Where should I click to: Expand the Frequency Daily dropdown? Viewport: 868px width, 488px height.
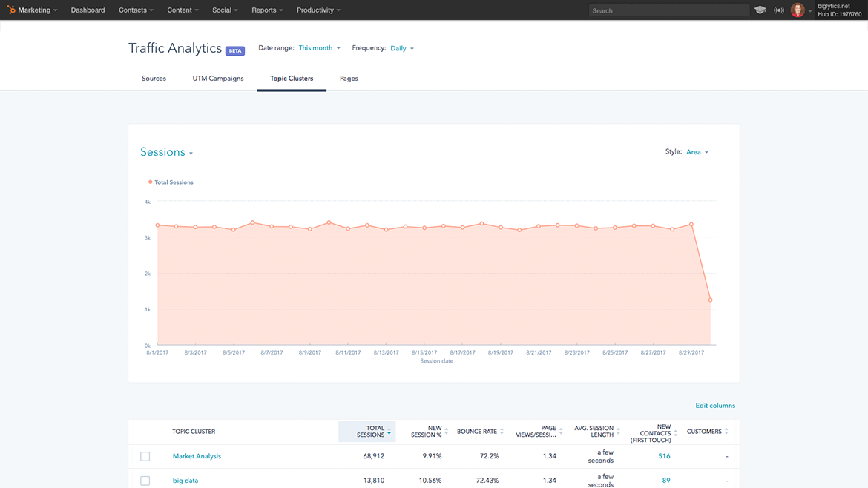[402, 49]
